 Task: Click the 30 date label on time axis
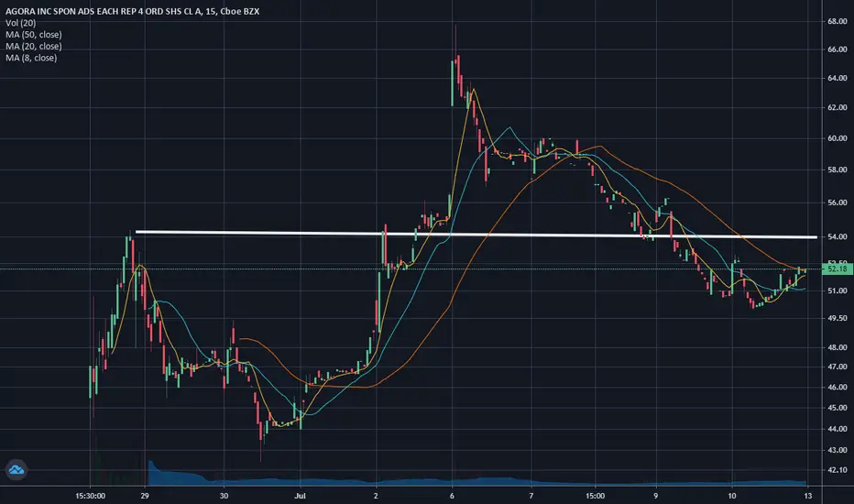(x=224, y=496)
